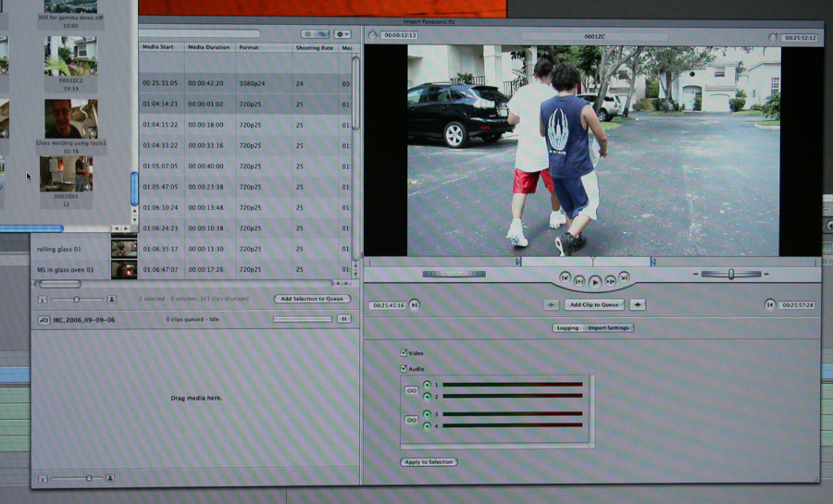Image resolution: width=833 pixels, height=504 pixels.
Task: Click small thumbnail icon beside browse slider
Action: tap(43, 300)
